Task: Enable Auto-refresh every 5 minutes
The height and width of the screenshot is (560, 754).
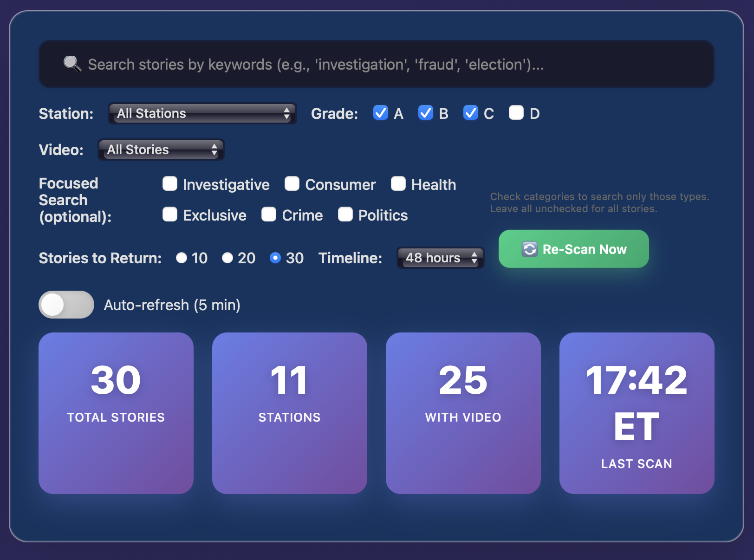Action: 66,305
